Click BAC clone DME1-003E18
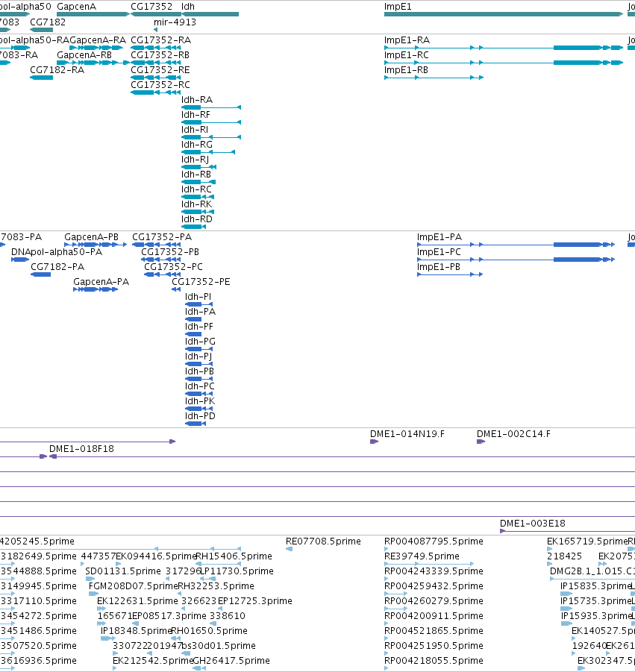 pos(533,524)
